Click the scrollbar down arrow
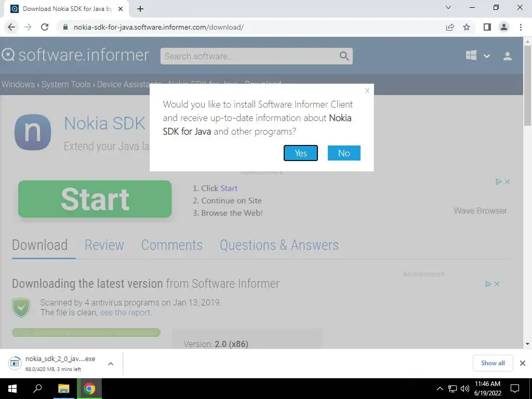 [527, 344]
